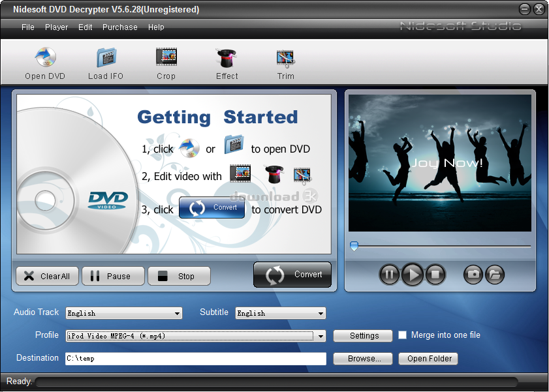Click the Browse... destination button
Image resolution: width=549 pixels, height=392 pixels.
point(363,359)
